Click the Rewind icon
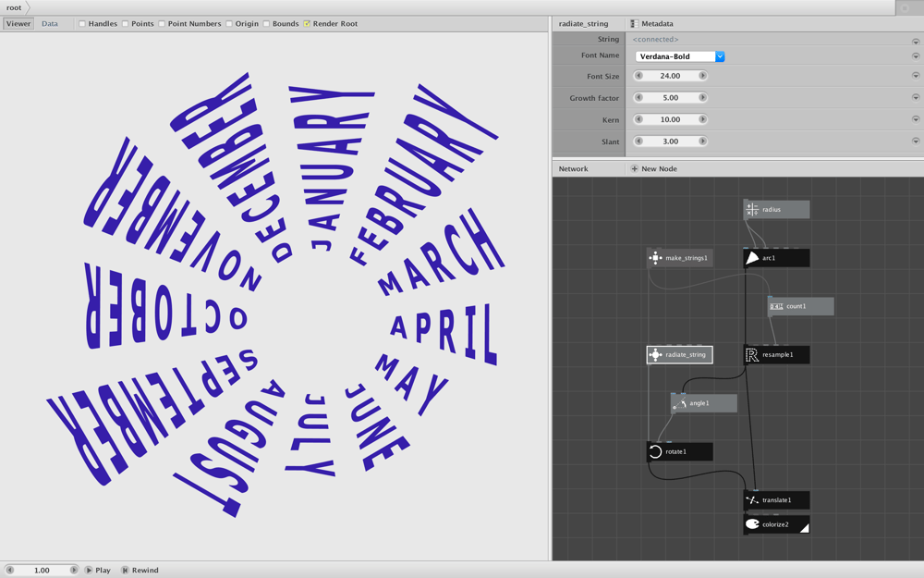Viewport: 924px width, 578px height. coord(125,570)
